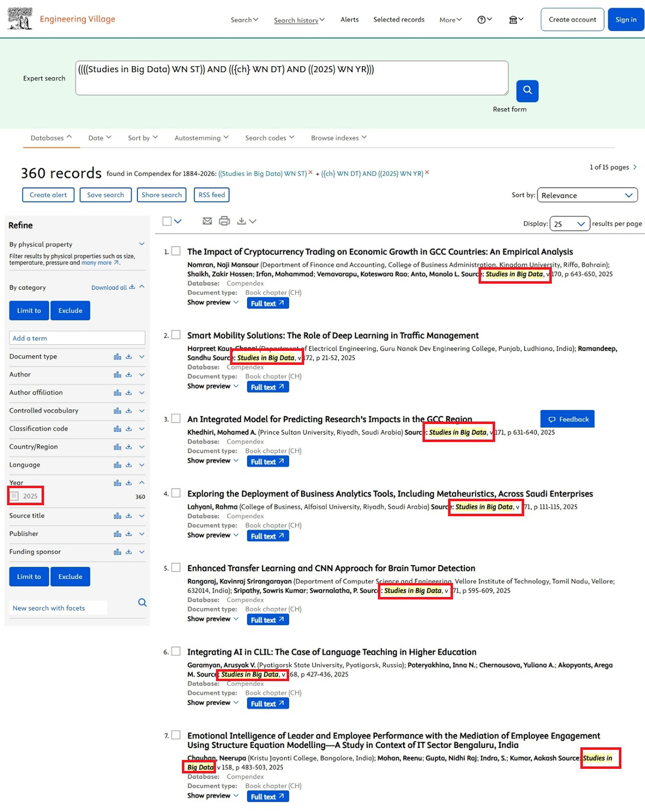Switch to the Databases option tab
The width and height of the screenshot is (645, 812).
point(51,138)
